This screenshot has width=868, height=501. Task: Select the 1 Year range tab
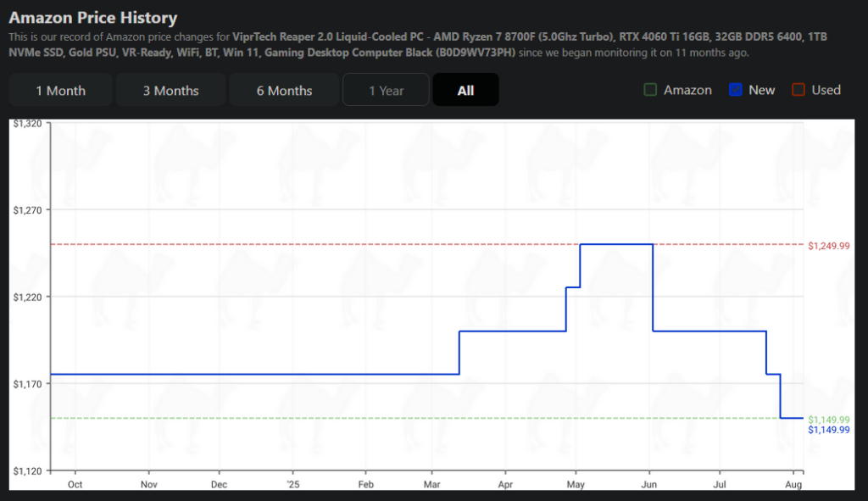(386, 90)
